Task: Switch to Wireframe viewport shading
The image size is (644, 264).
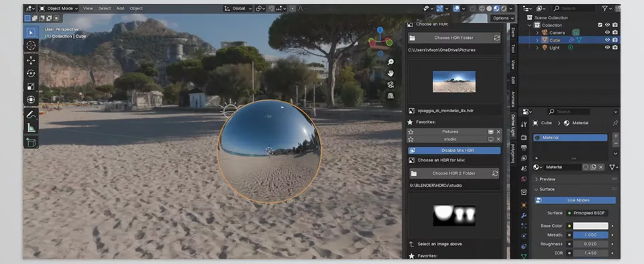Action: (x=482, y=9)
